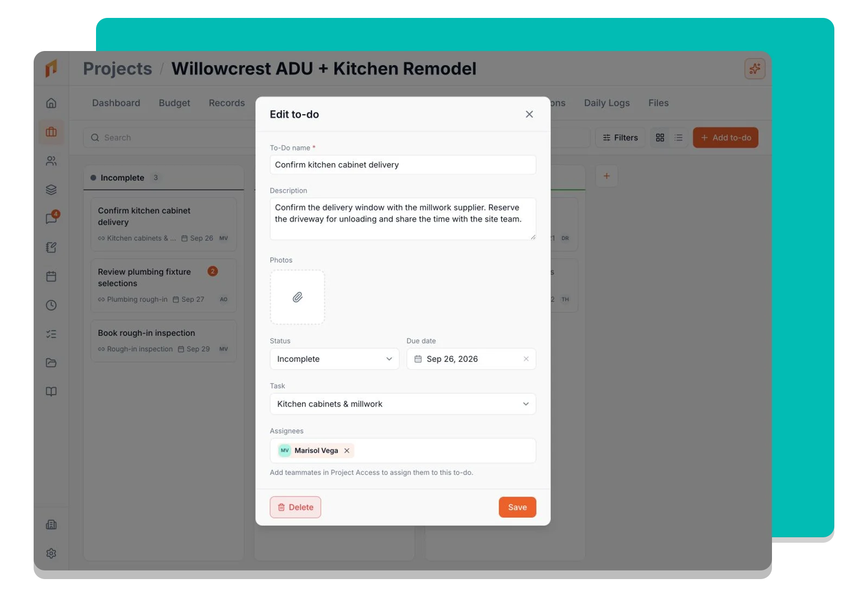Switch to the list view
Image resolution: width=868 pixels, height=597 pixels.
pyautogui.click(x=679, y=138)
